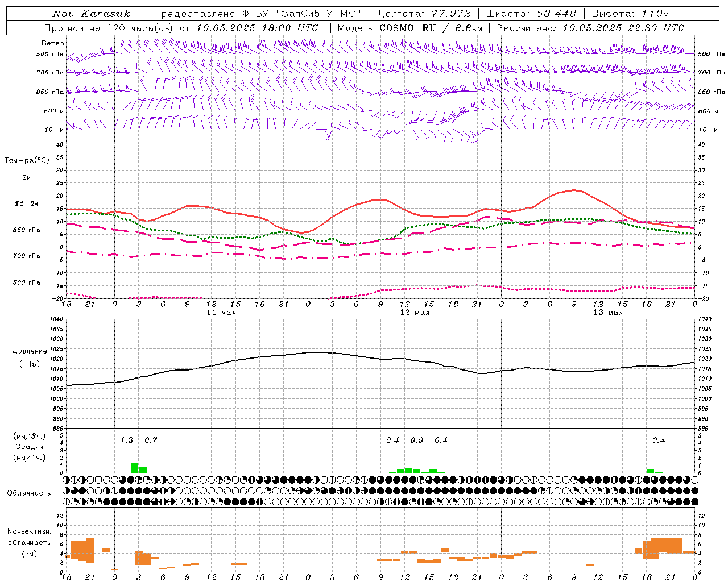Click the tallest green precipitation bar
The height and width of the screenshot is (582, 728).
(135, 468)
